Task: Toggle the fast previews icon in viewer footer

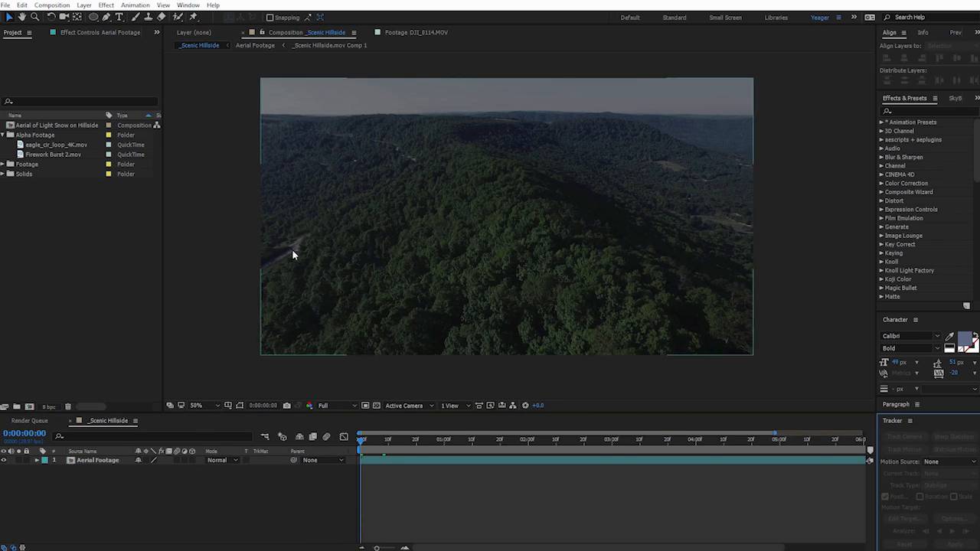Action: [491, 406]
